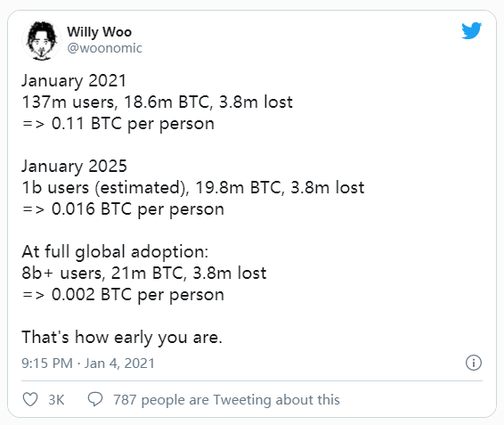
Task: Click the 'That's how early you are.' sentence
Action: pos(122,338)
